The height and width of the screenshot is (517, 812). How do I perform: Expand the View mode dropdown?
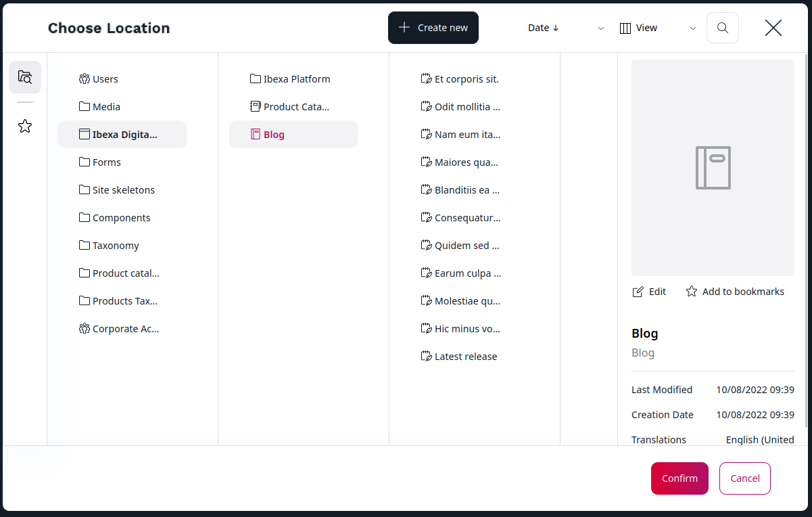[x=657, y=28]
